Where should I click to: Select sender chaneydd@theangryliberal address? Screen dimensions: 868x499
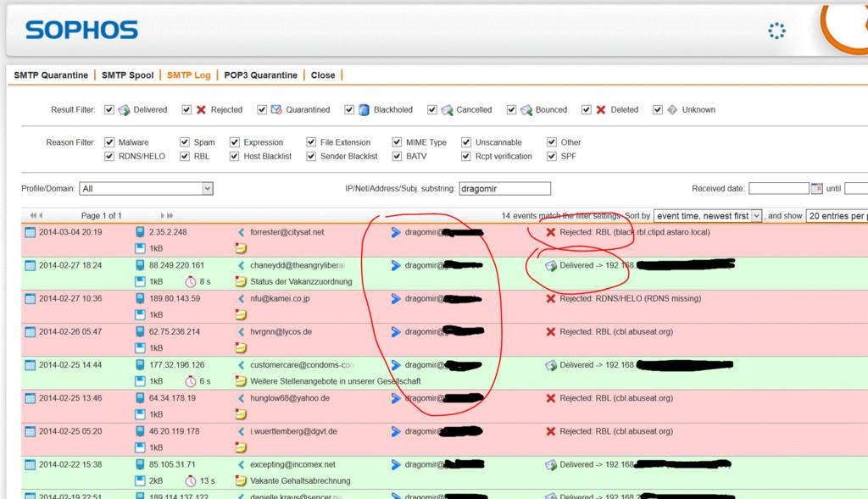point(297,265)
